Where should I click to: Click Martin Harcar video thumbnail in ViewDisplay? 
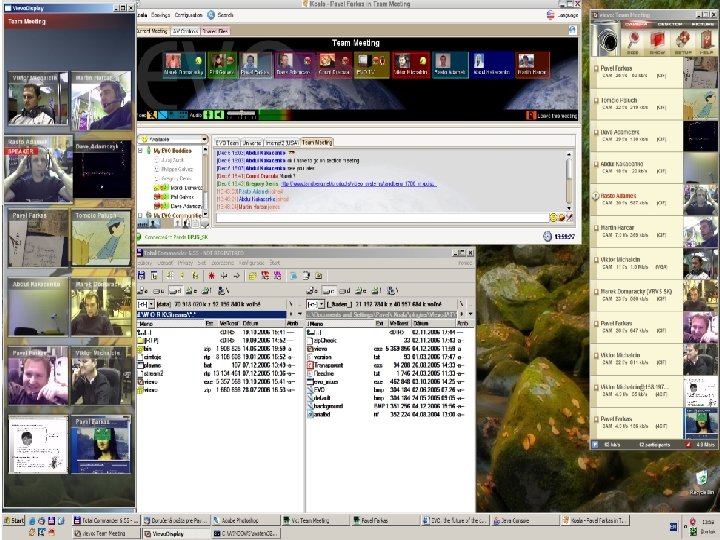click(x=101, y=100)
